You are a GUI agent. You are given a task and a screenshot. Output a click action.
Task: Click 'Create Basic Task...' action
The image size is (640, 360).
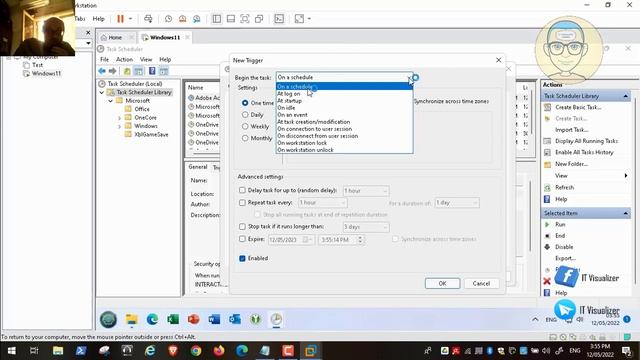coord(578,107)
